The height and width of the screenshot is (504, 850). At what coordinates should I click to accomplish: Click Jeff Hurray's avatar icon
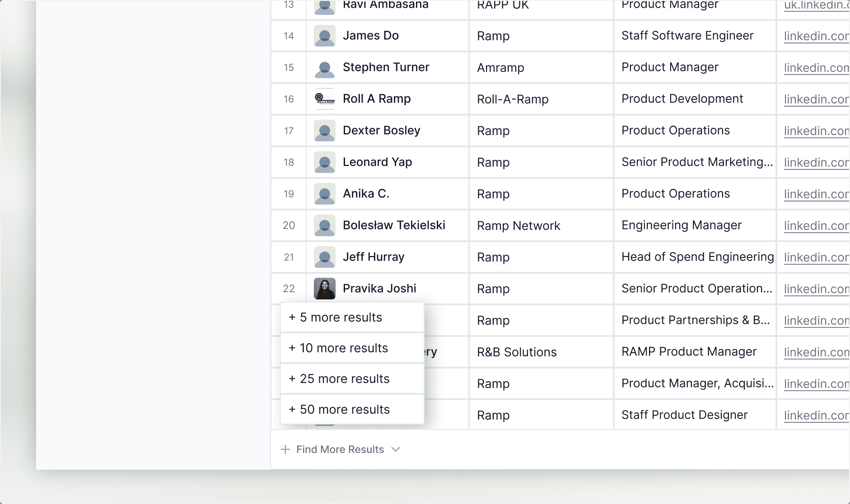324,257
